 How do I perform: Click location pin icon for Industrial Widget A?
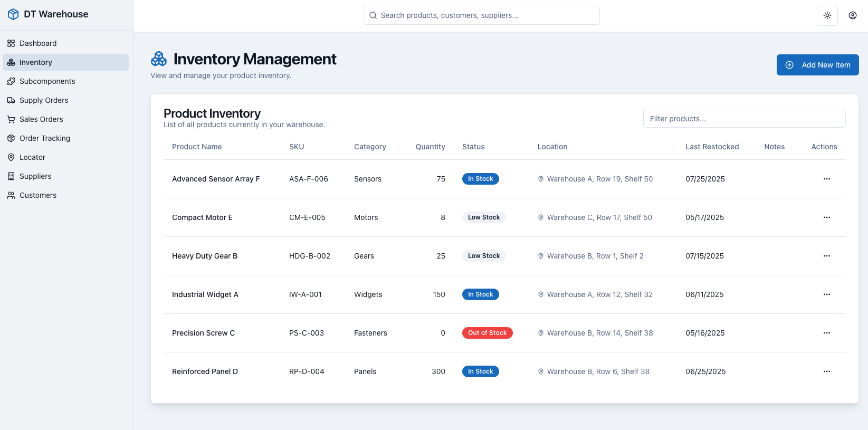(x=541, y=294)
